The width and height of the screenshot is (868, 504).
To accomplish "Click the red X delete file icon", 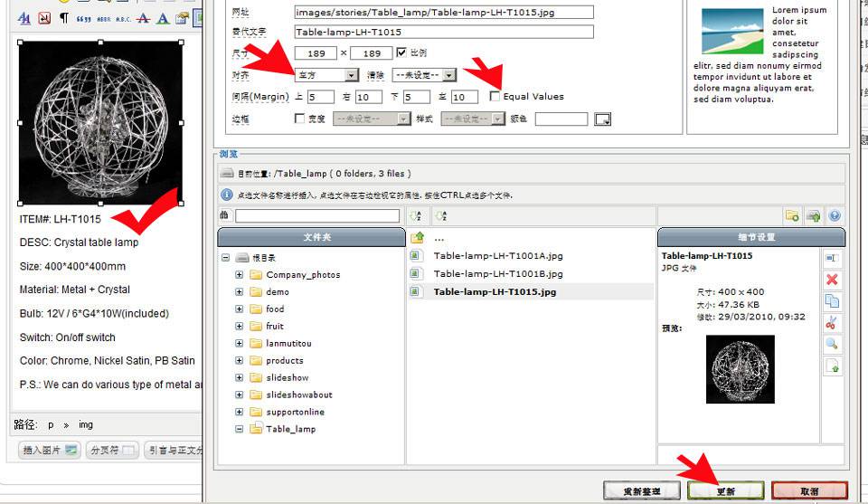I will click(x=832, y=279).
